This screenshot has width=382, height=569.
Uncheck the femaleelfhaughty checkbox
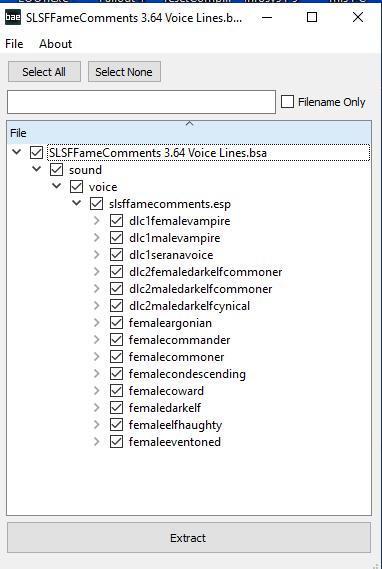click(x=116, y=425)
